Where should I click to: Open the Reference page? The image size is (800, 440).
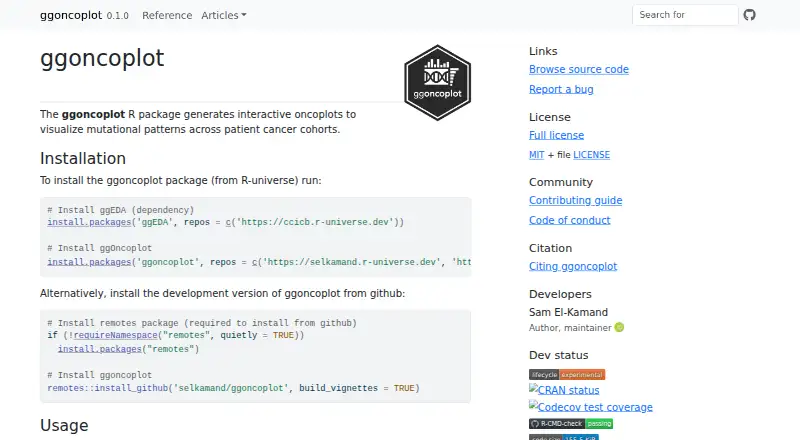[x=167, y=15]
